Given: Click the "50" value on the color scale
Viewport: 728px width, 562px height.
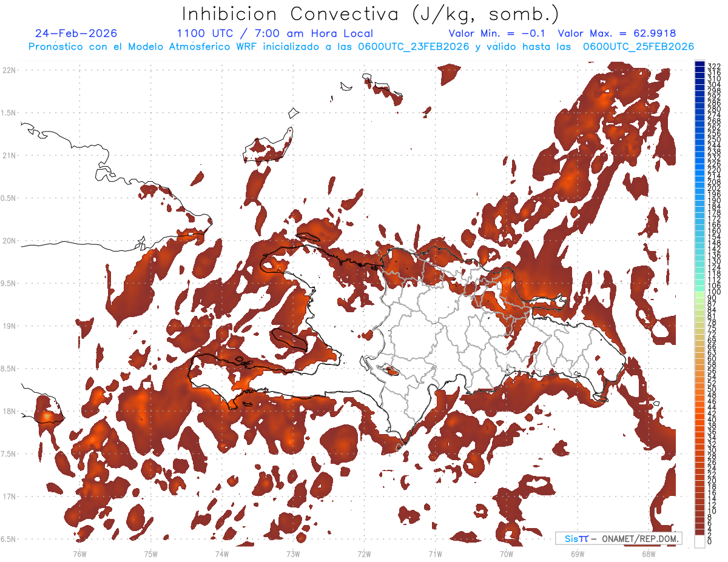Looking at the screenshot, I should 712,389.
